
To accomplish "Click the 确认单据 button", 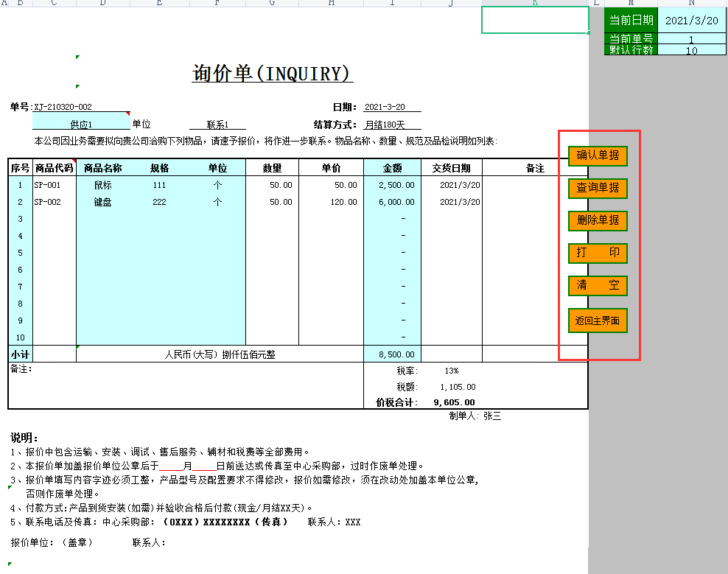I will pos(598,155).
